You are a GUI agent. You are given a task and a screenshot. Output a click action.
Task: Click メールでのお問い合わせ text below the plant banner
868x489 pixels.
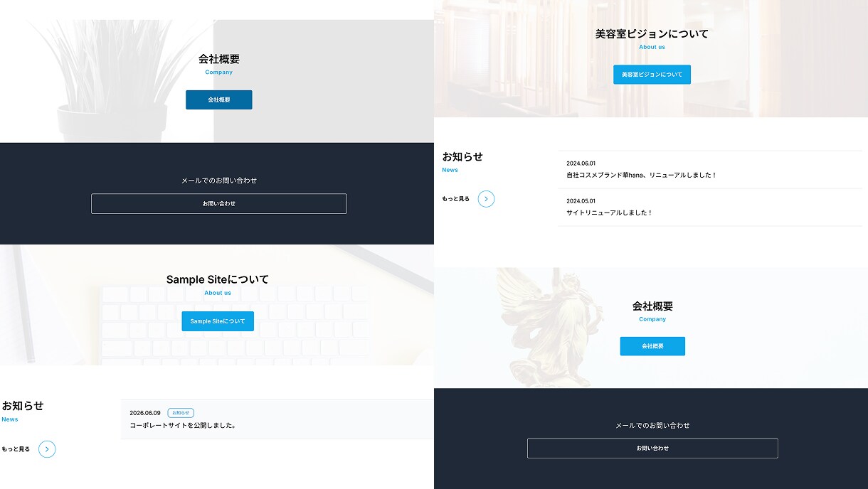click(x=219, y=181)
